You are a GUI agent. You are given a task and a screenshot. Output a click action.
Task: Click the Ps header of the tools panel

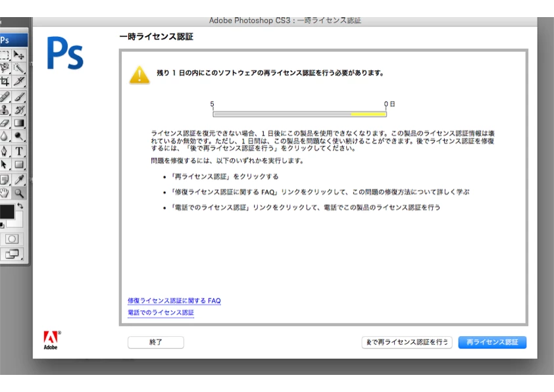pyautogui.click(x=13, y=40)
